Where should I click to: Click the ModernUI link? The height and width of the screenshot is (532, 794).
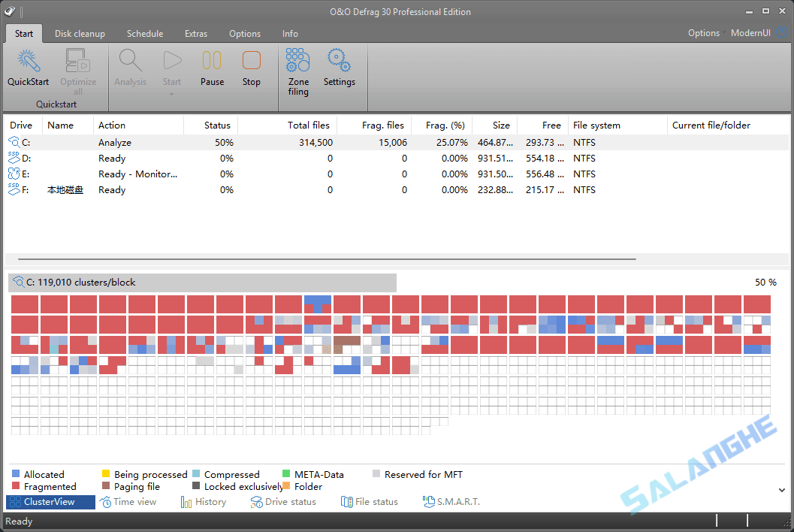[750, 32]
